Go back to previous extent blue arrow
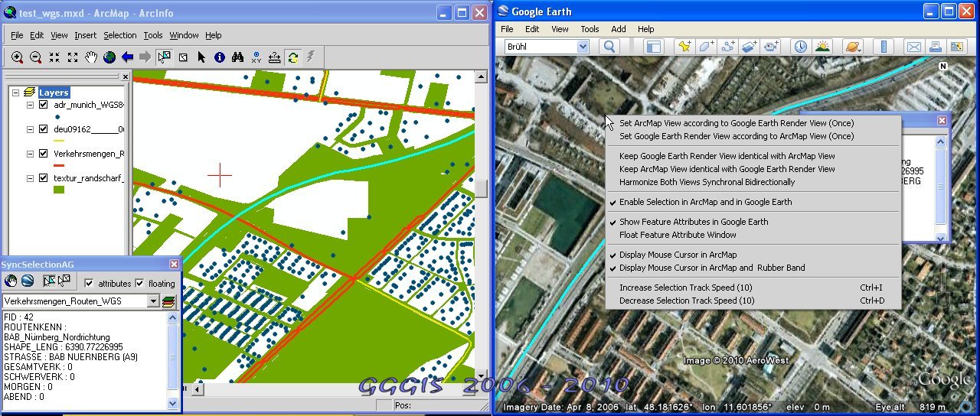Image resolution: width=980 pixels, height=416 pixels. click(128, 57)
